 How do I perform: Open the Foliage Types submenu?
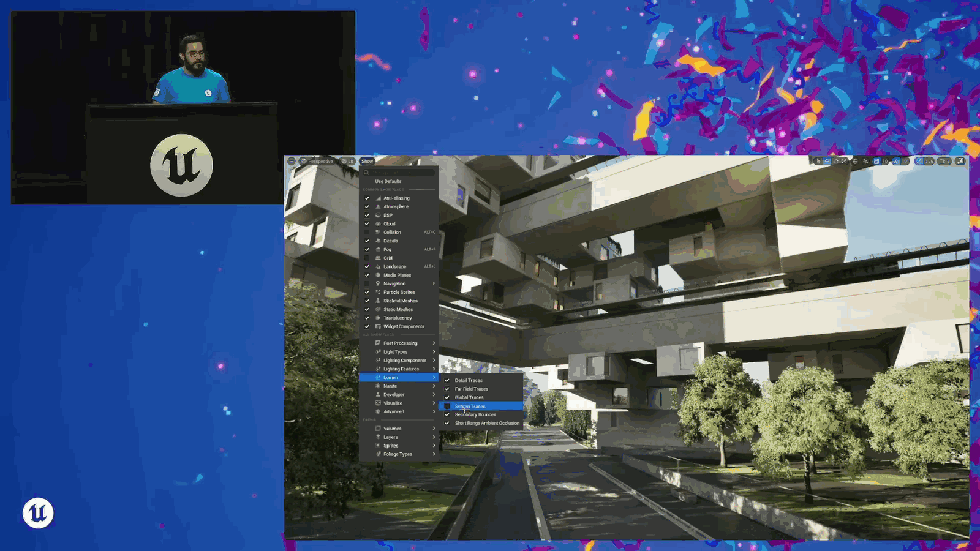click(x=399, y=454)
